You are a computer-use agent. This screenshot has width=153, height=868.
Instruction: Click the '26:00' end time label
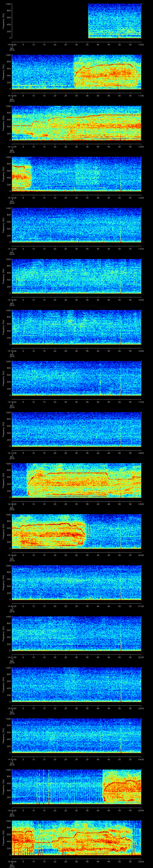click(x=141, y=862)
